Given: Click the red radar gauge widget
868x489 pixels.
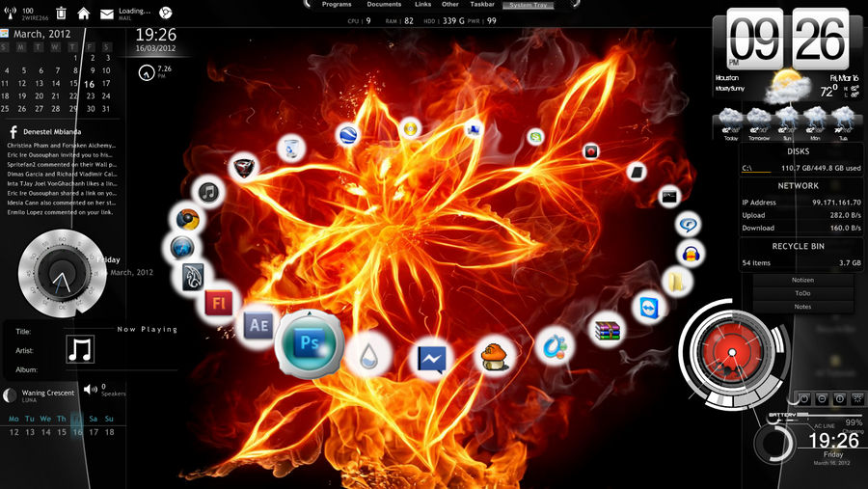Looking at the screenshot, I should pyautogui.click(x=731, y=353).
